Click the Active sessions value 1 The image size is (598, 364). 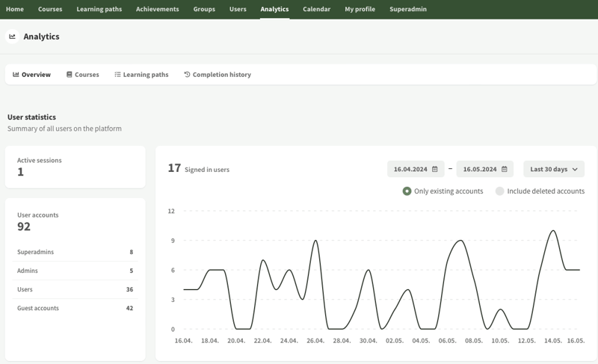(21, 172)
